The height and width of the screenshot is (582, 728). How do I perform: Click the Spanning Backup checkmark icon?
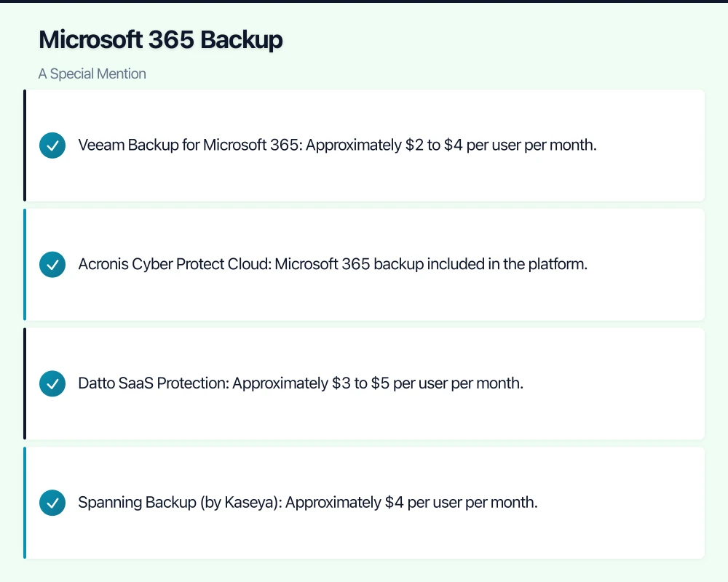52,503
